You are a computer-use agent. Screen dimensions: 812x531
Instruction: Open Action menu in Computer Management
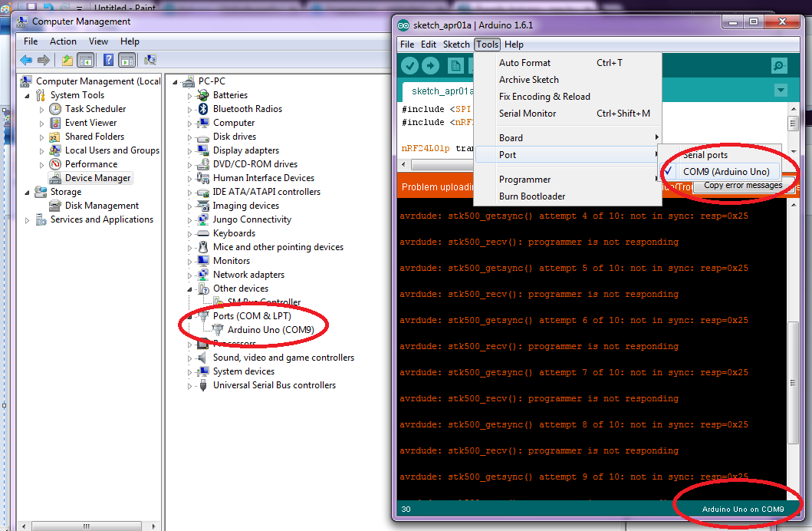[x=63, y=41]
